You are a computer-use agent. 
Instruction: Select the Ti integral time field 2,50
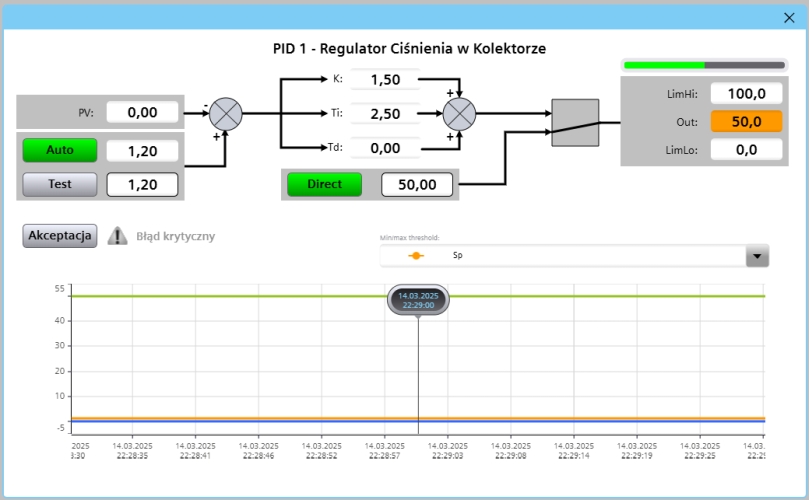point(385,114)
